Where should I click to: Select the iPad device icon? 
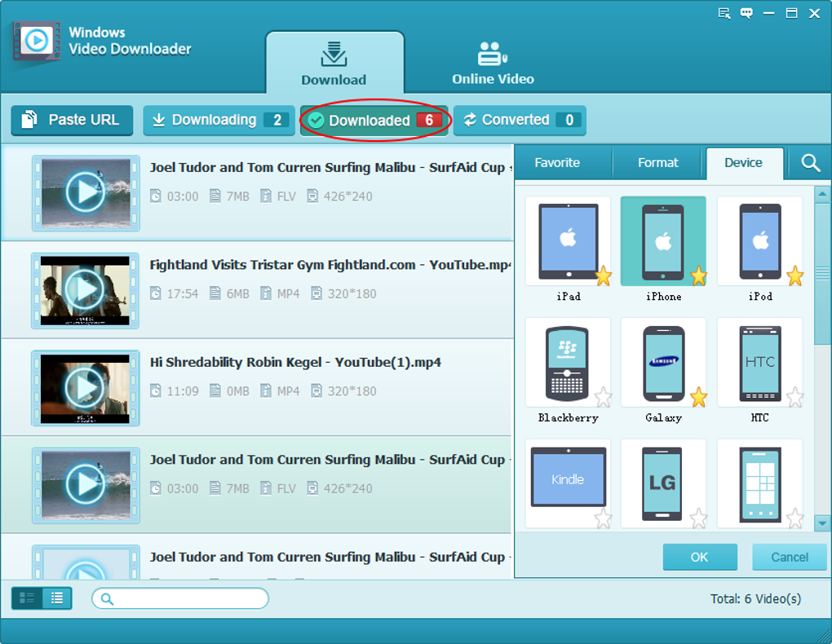coord(568,241)
